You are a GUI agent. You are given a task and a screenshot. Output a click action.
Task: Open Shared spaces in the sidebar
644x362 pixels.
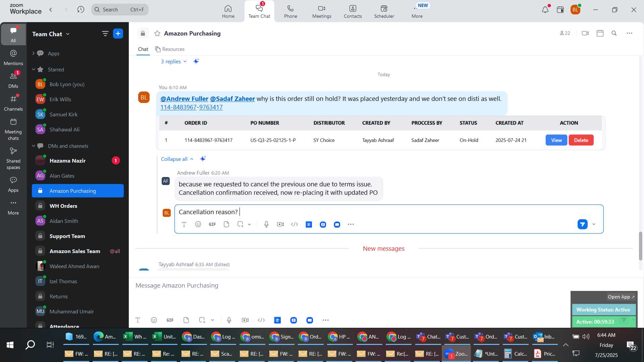13,159
